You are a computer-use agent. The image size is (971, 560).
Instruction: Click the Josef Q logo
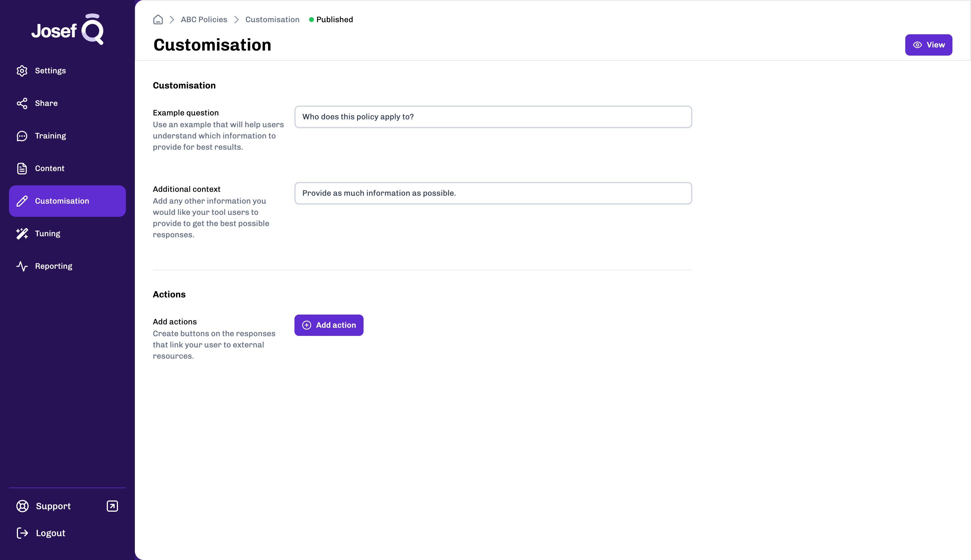[67, 29]
